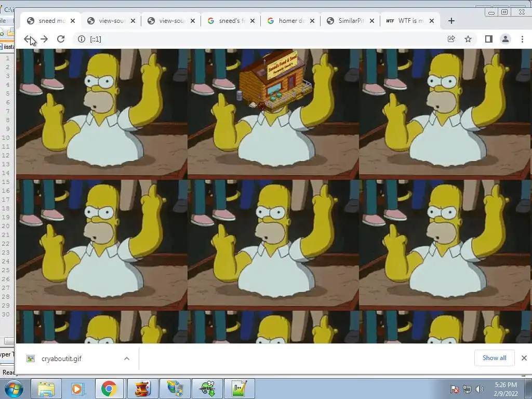Switch to Notepad++ from the taskbar
Screen dimensions: 532x399
[x=239, y=389]
